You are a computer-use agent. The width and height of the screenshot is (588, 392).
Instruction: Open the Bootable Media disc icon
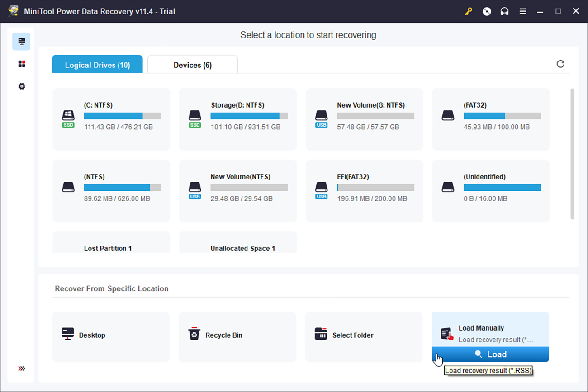(x=487, y=11)
